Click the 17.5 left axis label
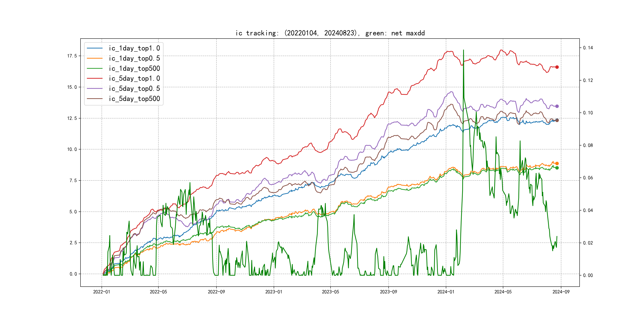 72,56
